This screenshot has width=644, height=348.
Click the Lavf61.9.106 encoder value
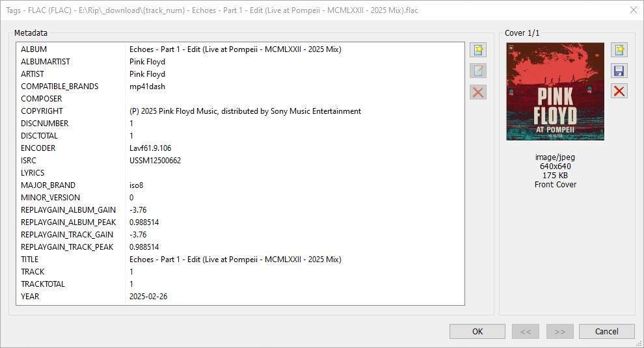[150, 148]
